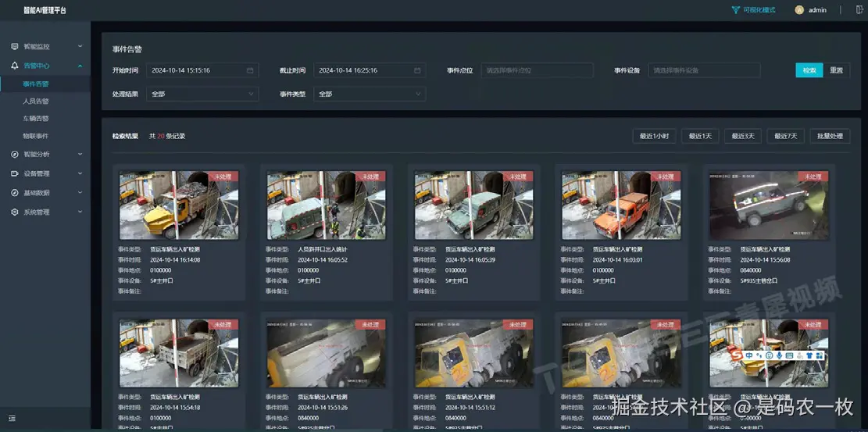Screen dimensions: 868x432
Task: Click the 检索 search button
Action: [x=809, y=70]
